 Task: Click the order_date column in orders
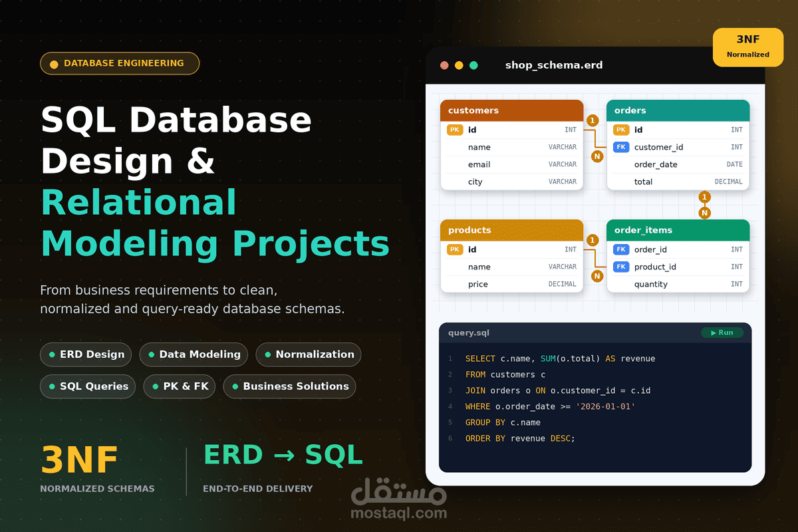655,164
